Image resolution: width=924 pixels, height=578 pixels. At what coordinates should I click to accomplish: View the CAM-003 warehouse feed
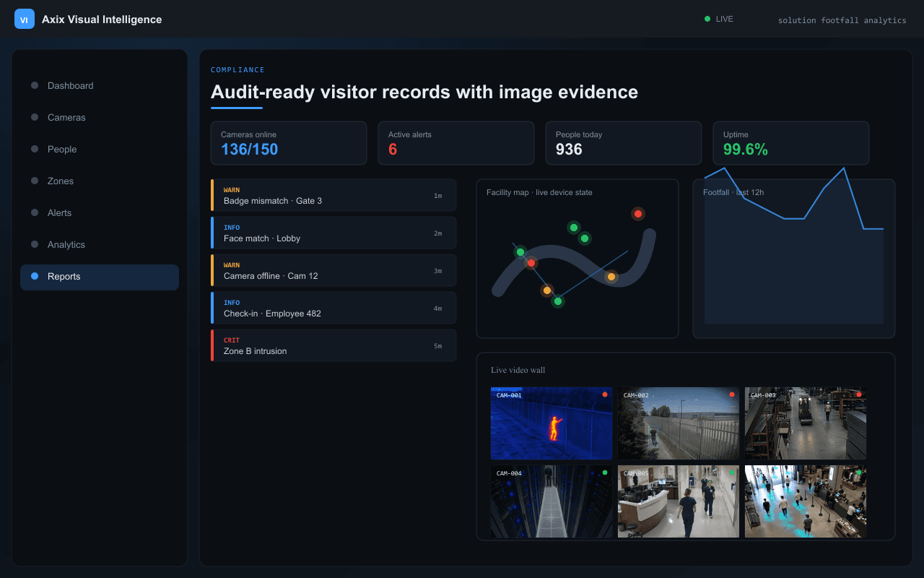(x=806, y=423)
